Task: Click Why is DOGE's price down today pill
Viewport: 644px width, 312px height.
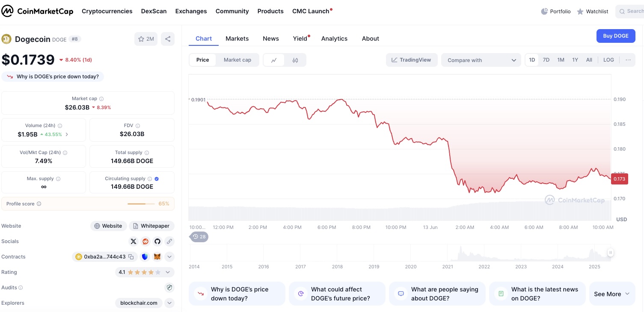Action: (x=53, y=77)
